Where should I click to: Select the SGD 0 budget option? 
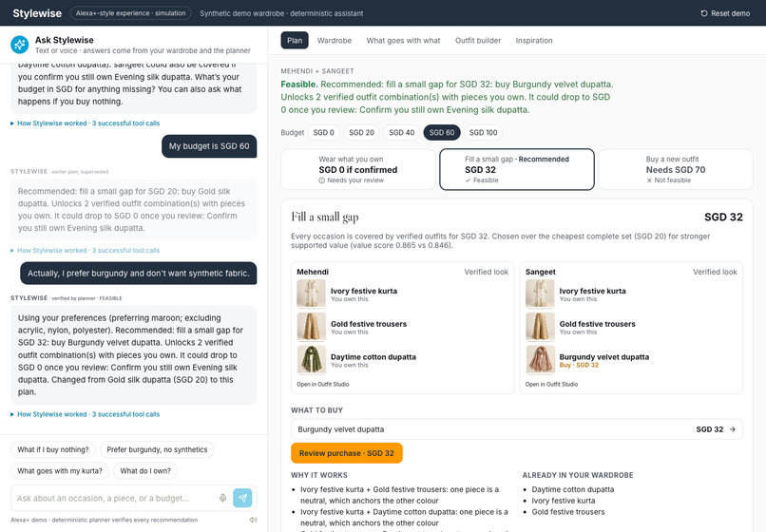click(x=323, y=132)
